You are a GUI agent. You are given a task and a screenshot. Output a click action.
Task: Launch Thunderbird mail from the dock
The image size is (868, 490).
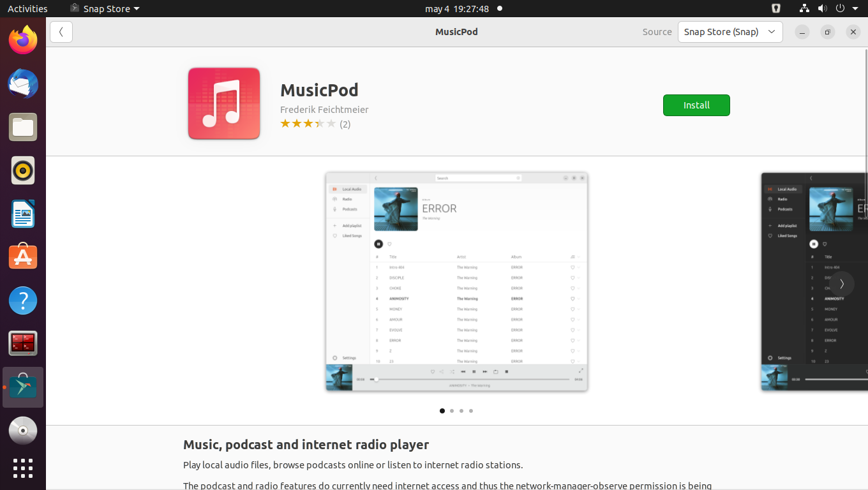pyautogui.click(x=23, y=84)
